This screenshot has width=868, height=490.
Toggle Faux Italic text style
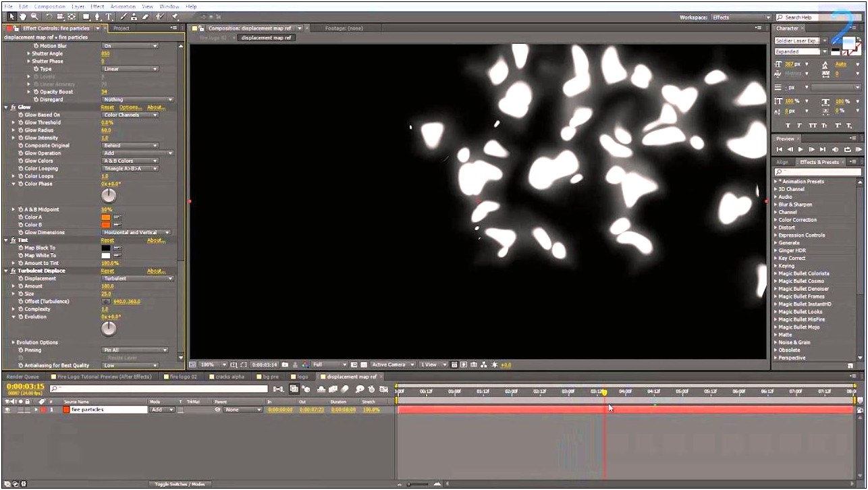(801, 126)
